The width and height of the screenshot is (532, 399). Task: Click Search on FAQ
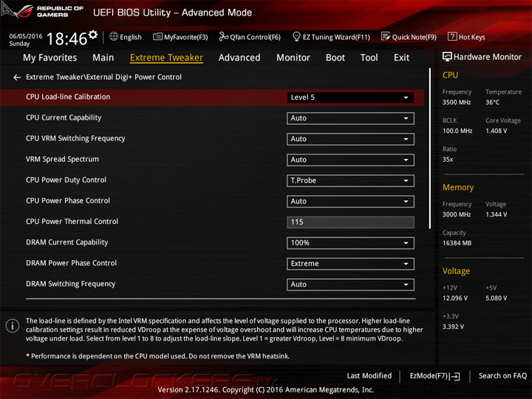tap(502, 375)
